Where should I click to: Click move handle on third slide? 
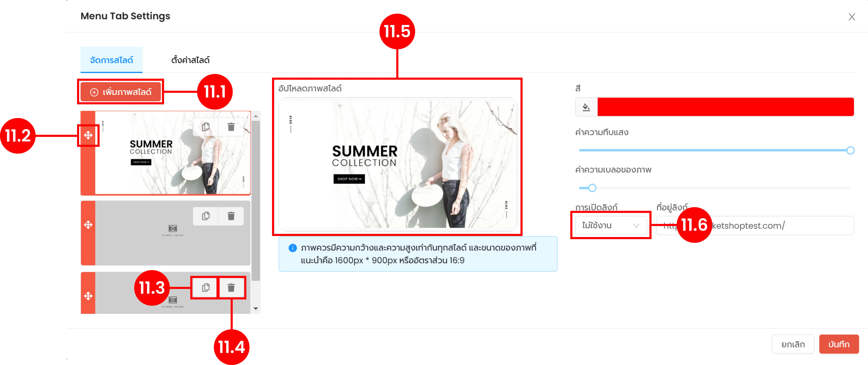[88, 296]
